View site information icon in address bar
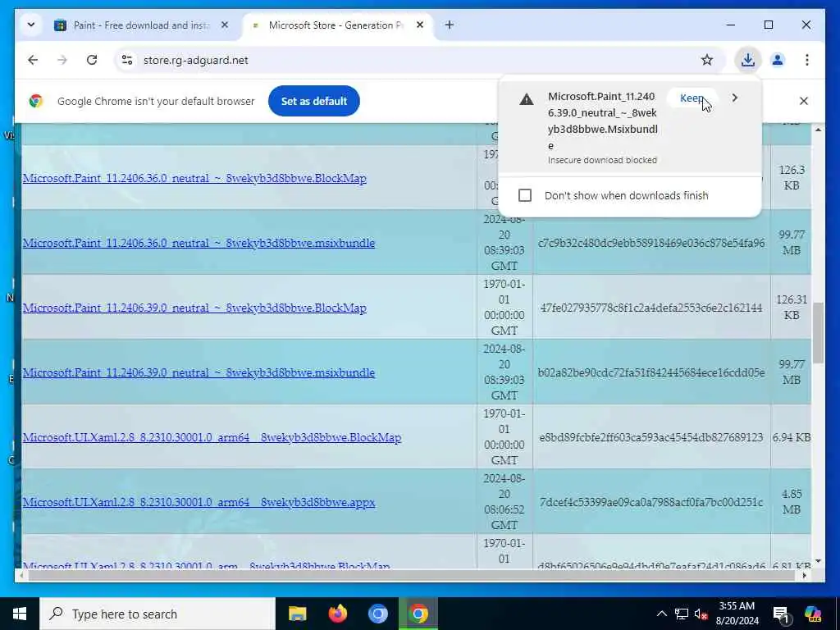This screenshot has width=840, height=630. tap(127, 60)
